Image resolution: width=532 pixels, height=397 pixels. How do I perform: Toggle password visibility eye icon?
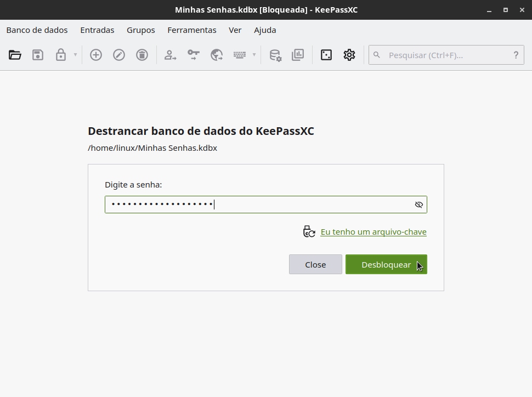pos(418,205)
